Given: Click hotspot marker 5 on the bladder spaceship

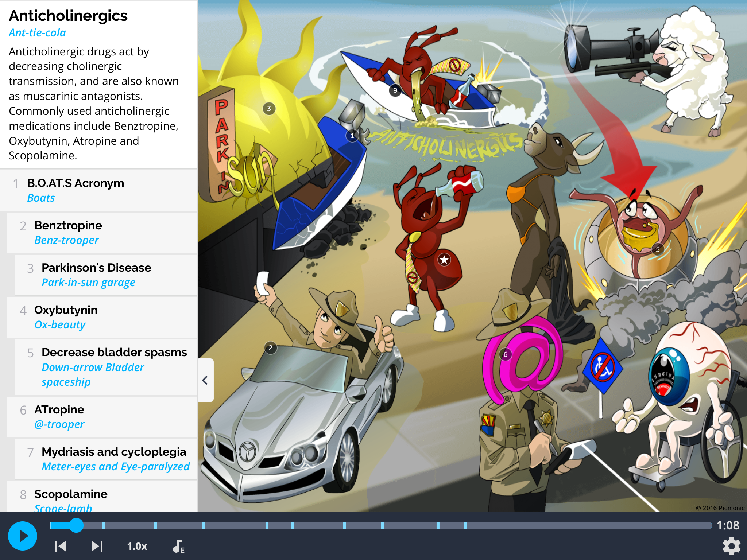Looking at the screenshot, I should point(658,249).
